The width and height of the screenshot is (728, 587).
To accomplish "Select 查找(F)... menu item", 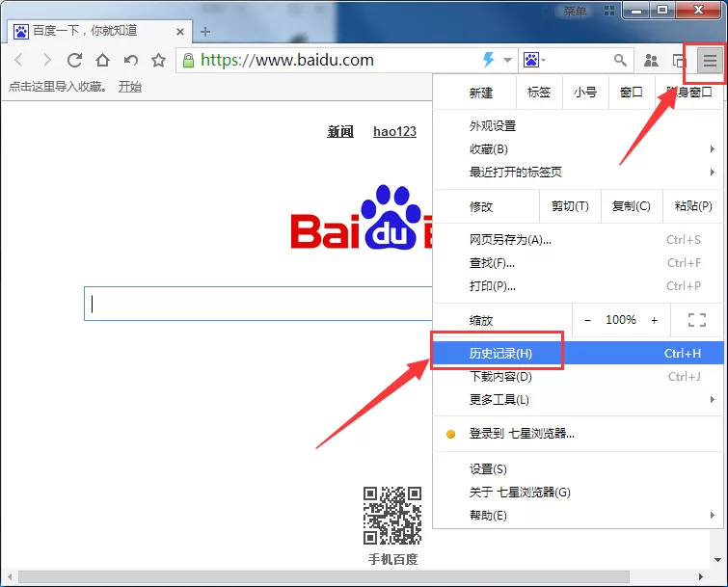I will 578,262.
